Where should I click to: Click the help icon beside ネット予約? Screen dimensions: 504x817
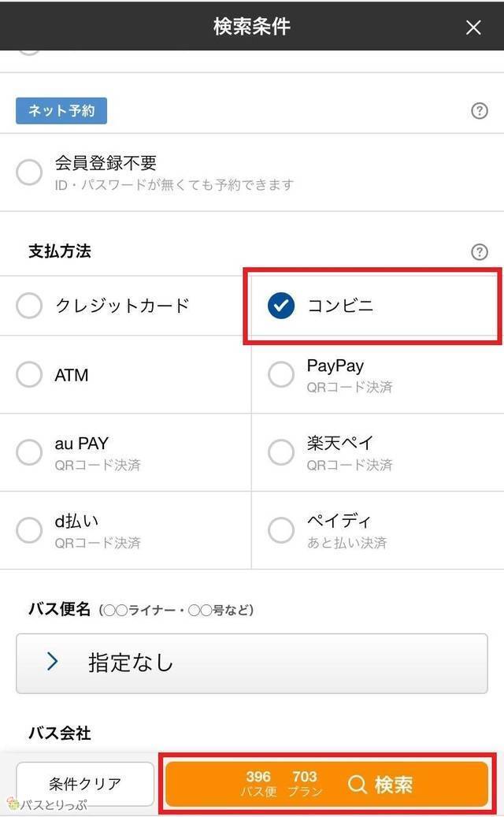(x=480, y=111)
